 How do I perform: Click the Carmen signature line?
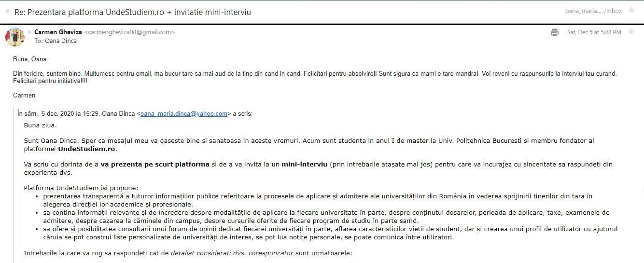point(24,96)
